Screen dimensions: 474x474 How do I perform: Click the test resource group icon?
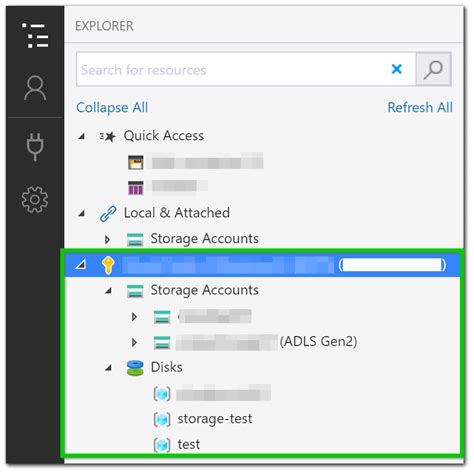[x=162, y=445]
